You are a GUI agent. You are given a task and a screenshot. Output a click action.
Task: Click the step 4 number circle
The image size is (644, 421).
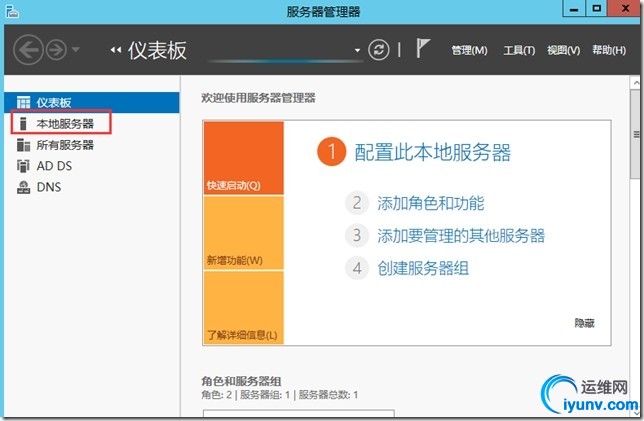pyautogui.click(x=357, y=268)
